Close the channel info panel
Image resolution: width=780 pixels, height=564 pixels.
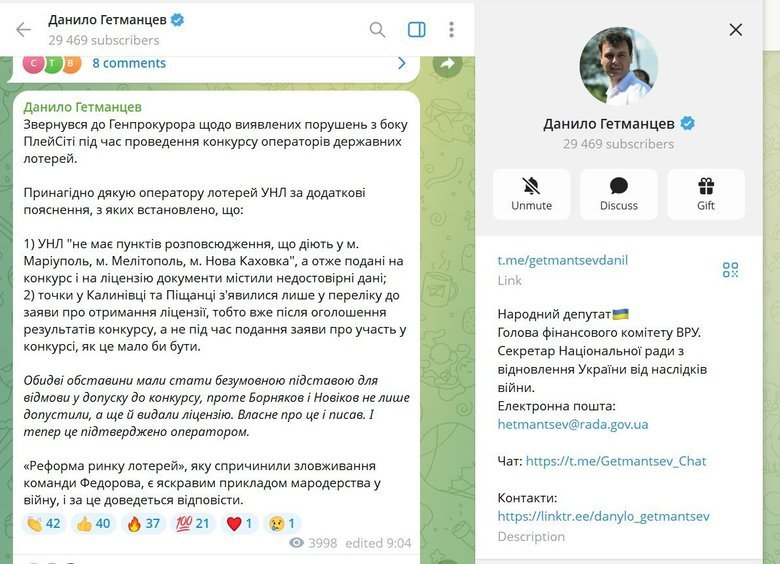pyautogui.click(x=735, y=30)
